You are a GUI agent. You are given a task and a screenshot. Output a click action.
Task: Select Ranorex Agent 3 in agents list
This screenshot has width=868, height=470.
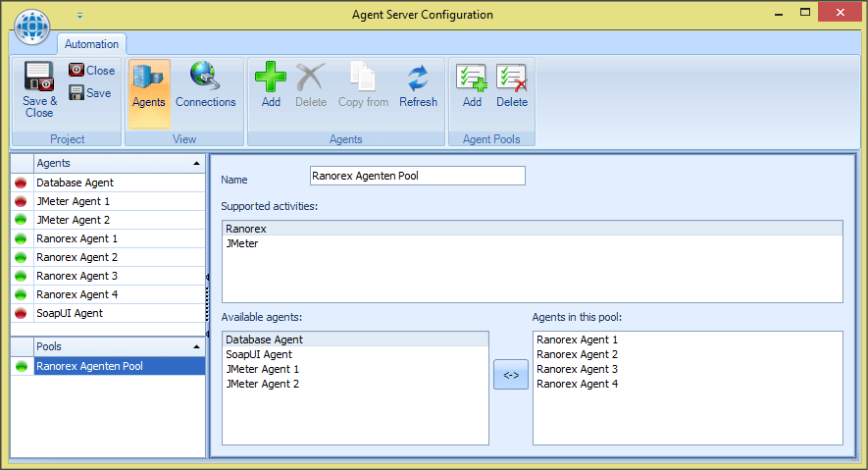click(119, 276)
